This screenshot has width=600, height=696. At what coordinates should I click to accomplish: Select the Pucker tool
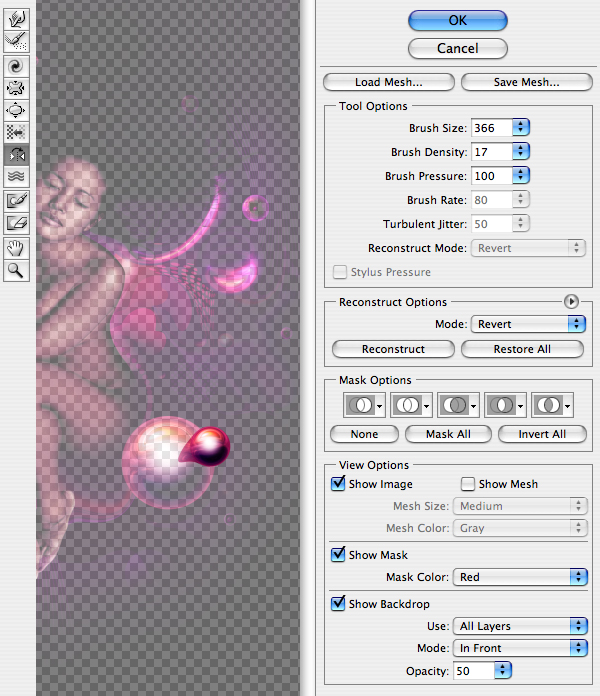coord(16,88)
